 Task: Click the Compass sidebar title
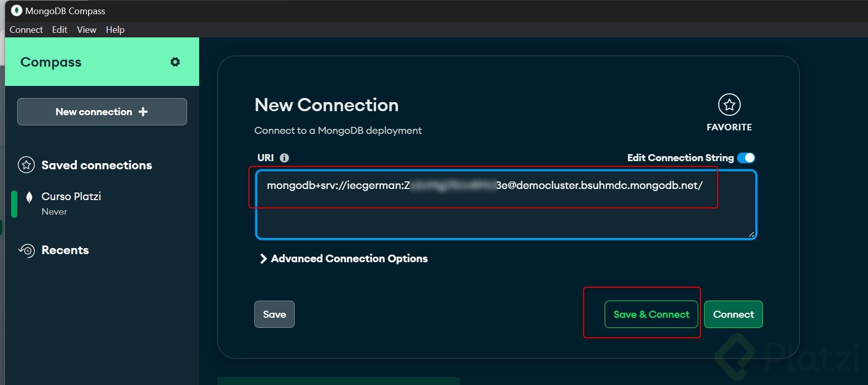pos(51,62)
